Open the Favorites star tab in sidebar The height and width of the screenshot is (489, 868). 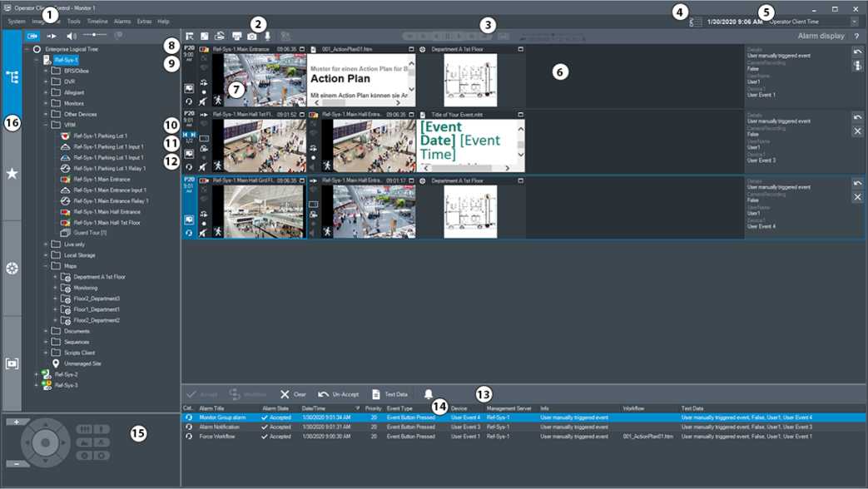click(x=12, y=173)
